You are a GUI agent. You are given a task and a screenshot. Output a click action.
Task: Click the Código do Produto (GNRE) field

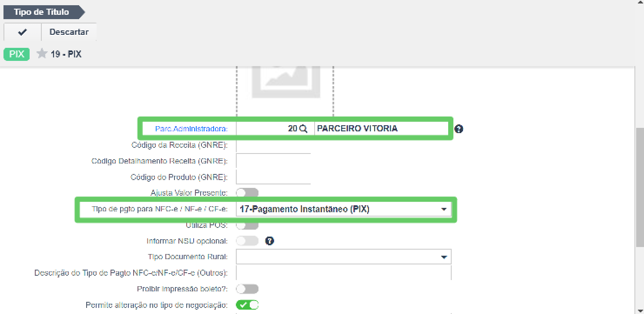273,177
